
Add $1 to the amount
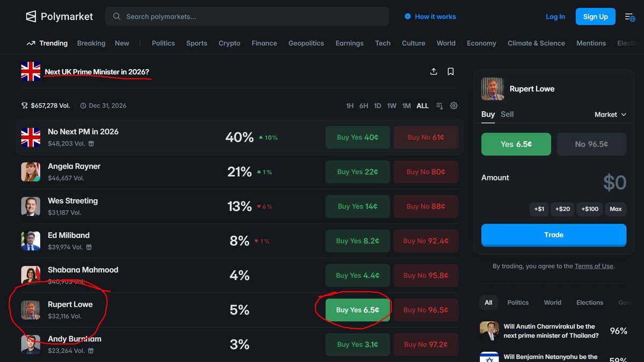[539, 209]
